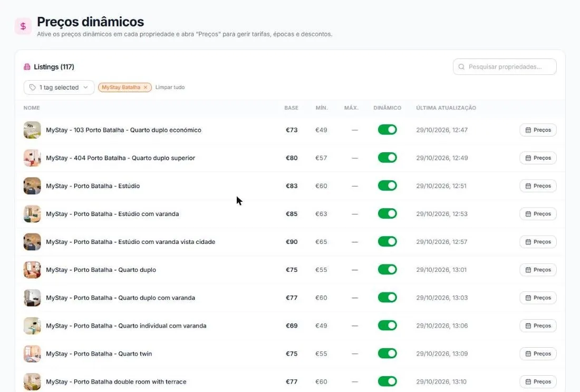Open Preços for double room with terrace
Viewport: 580px width, 392px height.
(x=538, y=381)
